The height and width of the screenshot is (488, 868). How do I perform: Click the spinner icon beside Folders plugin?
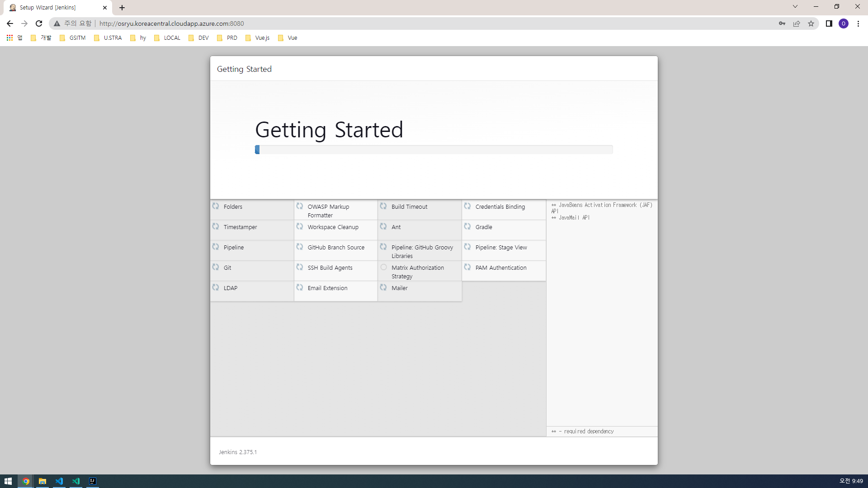[216, 206]
